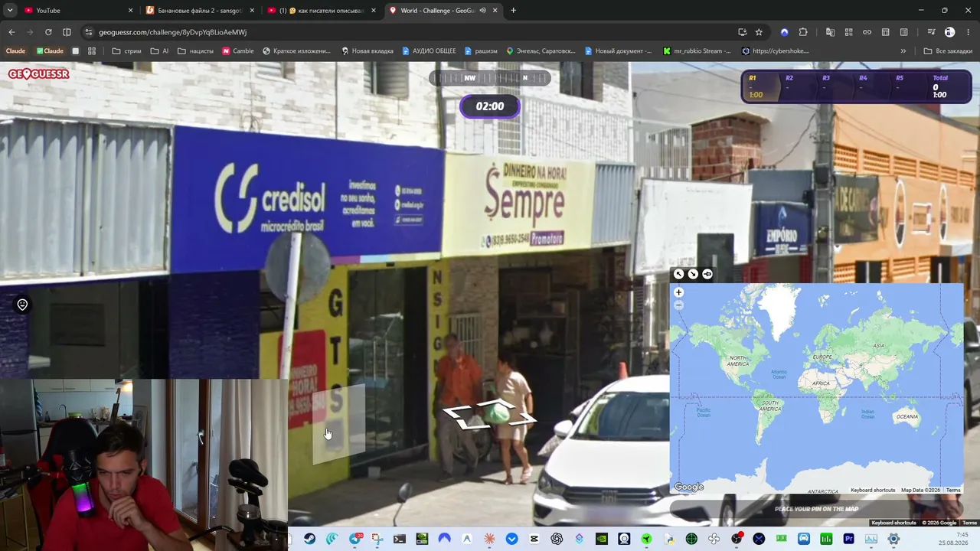Viewport: 980px width, 551px height.
Task: Open the Settings gear on the taskbar
Action: (893, 539)
